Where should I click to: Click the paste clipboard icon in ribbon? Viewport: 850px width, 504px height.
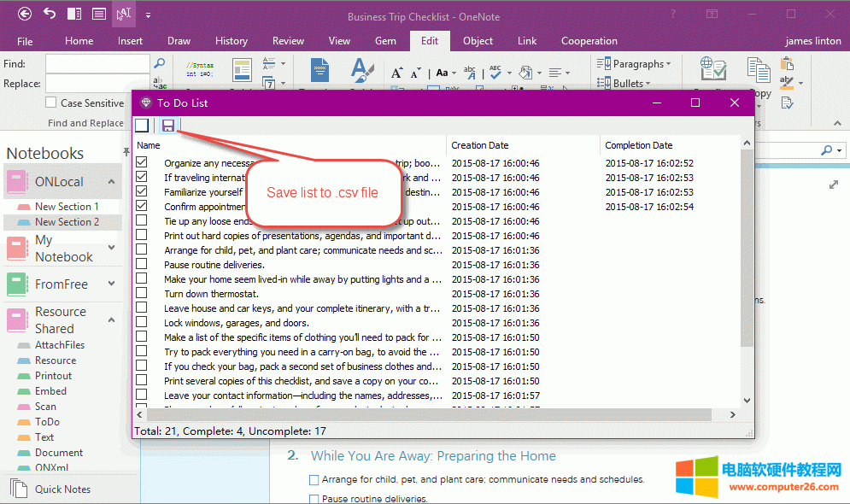click(759, 70)
